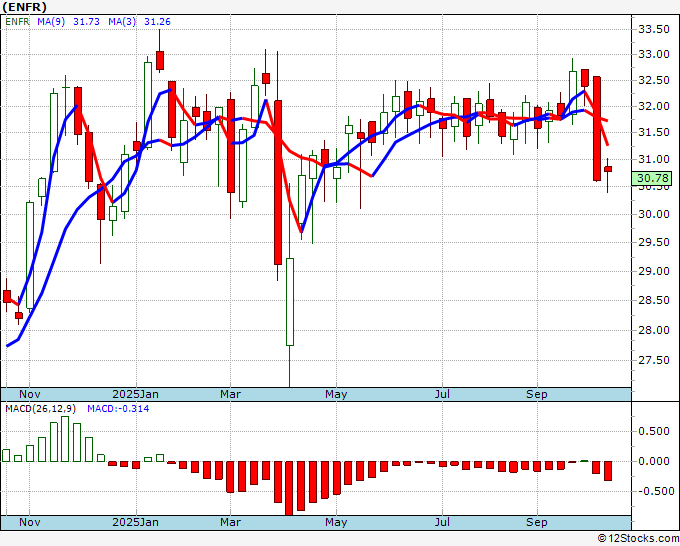This screenshot has width=680, height=546.
Task: Click the tall green April candlestick with its low near 27.00
Action: [290, 302]
